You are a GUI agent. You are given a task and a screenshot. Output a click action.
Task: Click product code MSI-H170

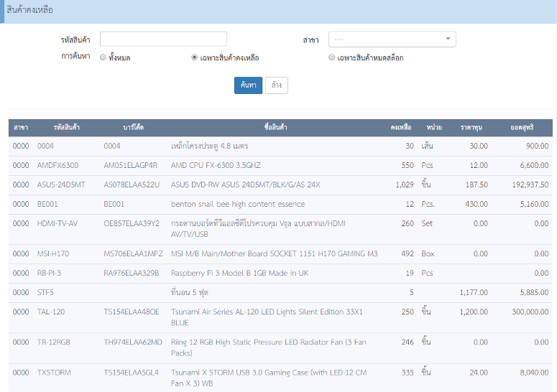53,254
